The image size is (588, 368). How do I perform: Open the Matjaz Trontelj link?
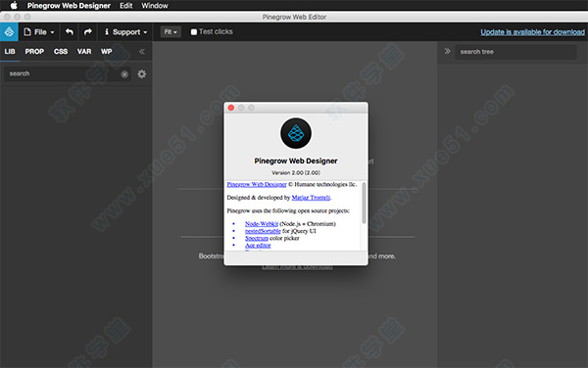point(311,198)
